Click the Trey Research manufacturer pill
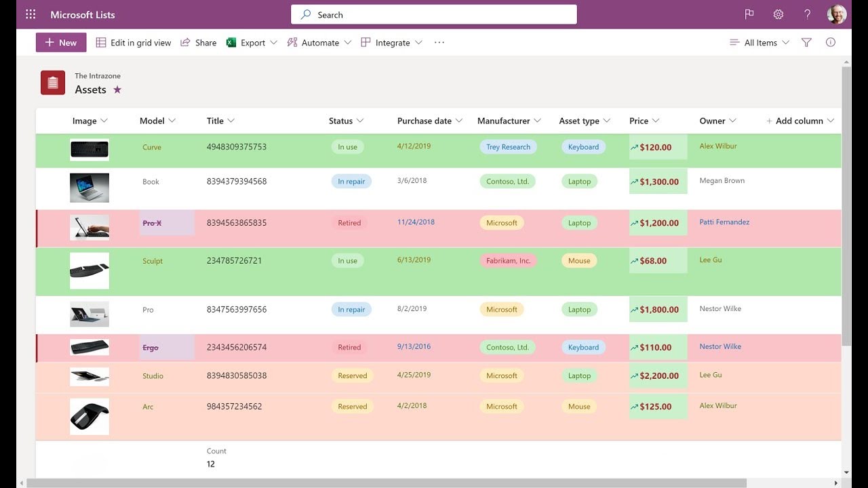This screenshot has height=488, width=868. [x=508, y=147]
